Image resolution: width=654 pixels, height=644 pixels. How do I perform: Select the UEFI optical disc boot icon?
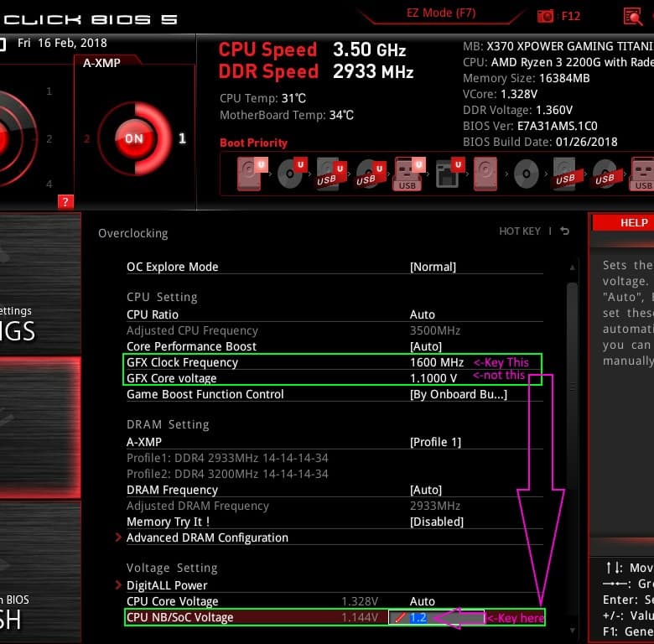[292, 173]
